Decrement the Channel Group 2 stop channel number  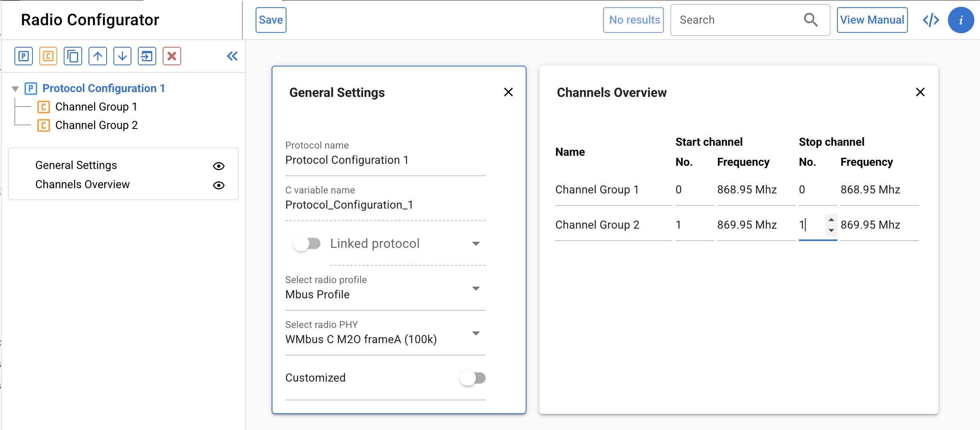click(831, 230)
